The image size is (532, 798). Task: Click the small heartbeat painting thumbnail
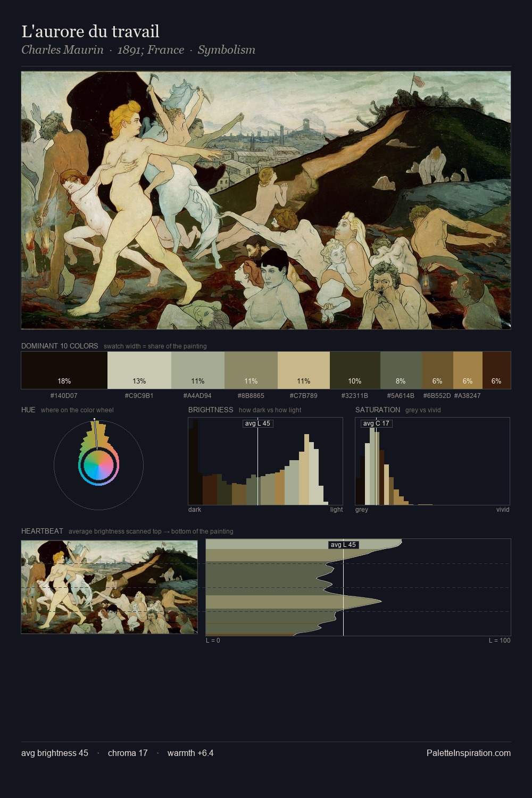click(x=109, y=587)
